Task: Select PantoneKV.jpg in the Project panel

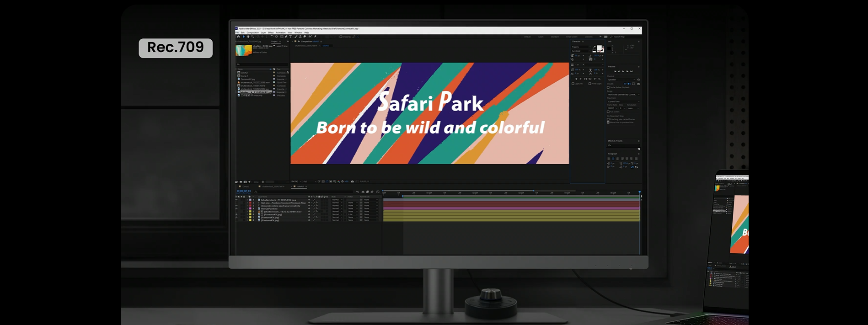Action: point(247,79)
